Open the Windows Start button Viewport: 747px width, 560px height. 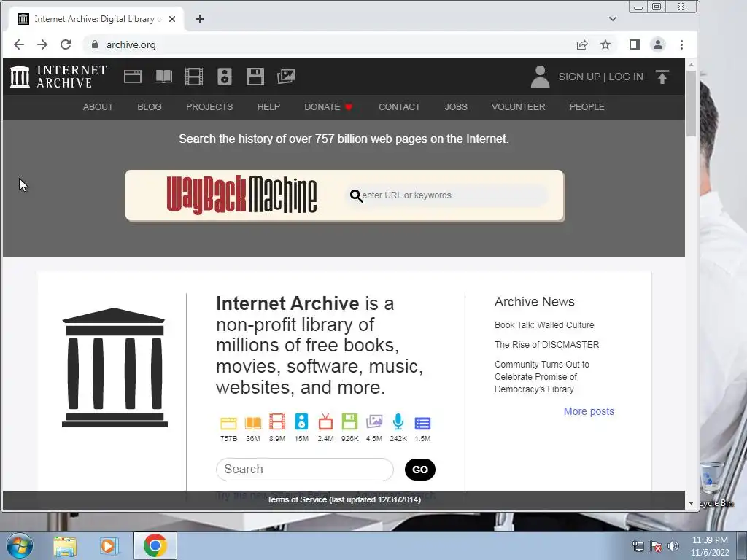point(20,545)
